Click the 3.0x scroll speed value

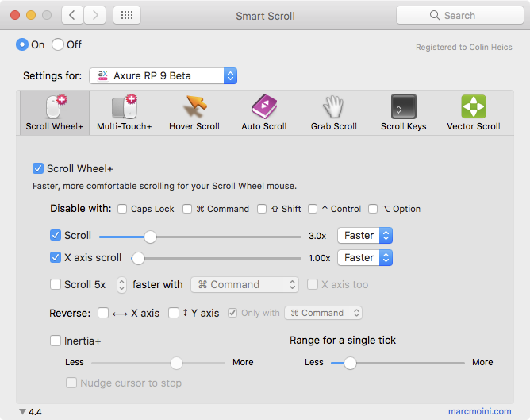[x=317, y=236]
